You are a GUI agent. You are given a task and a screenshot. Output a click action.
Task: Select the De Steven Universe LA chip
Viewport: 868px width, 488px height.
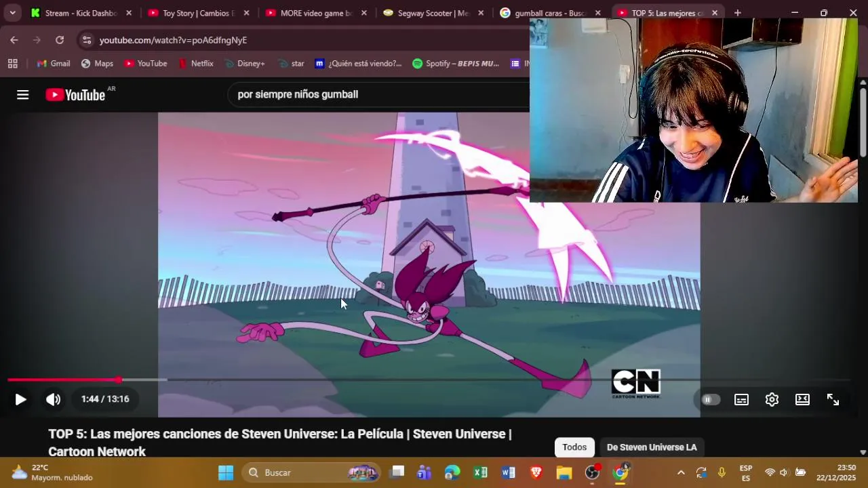(x=652, y=447)
